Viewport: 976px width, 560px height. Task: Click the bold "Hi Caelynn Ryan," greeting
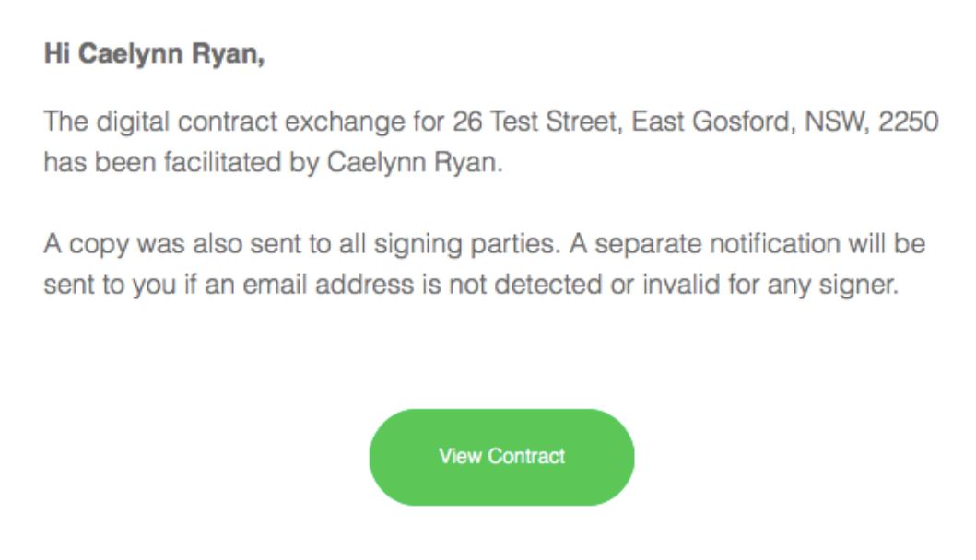154,54
